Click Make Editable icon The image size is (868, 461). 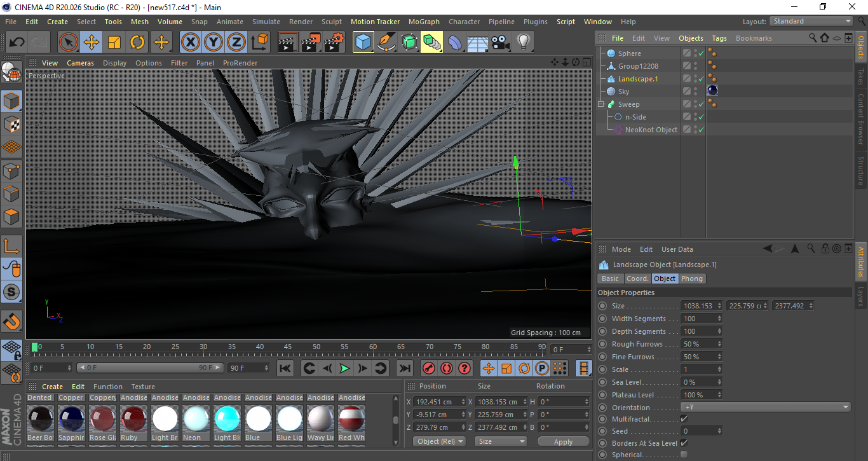click(x=11, y=73)
